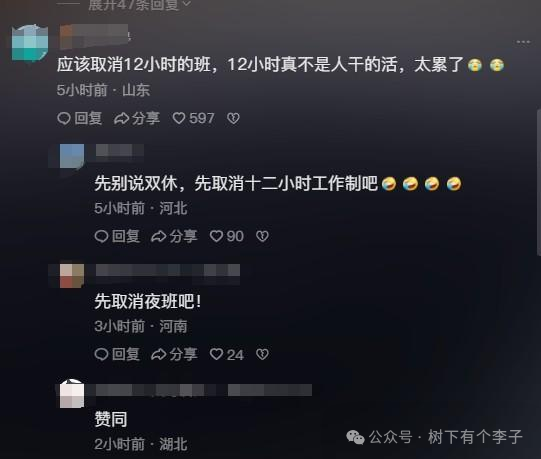541x459 pixels.
Task: Open the teal avatar of Shandong commenter
Action: [30, 43]
